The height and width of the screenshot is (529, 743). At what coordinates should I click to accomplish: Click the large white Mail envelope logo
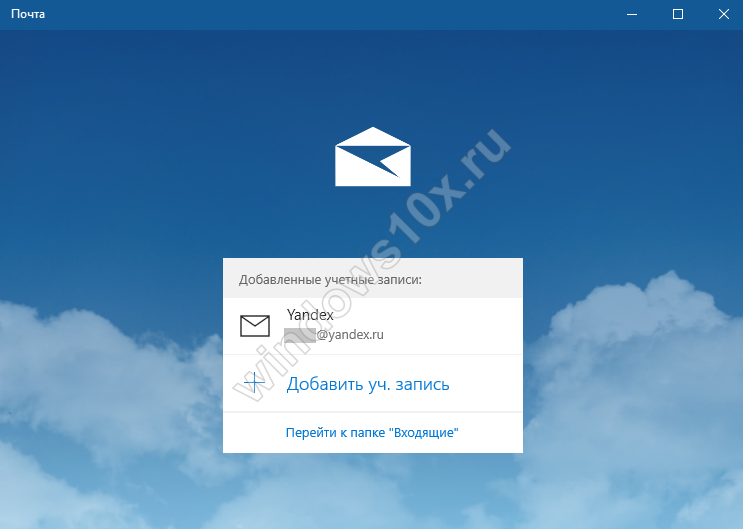(373, 156)
